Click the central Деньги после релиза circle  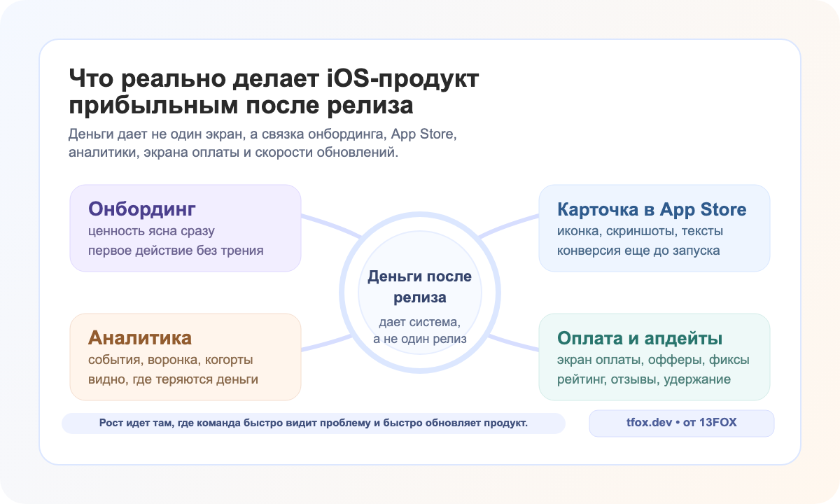(x=419, y=293)
